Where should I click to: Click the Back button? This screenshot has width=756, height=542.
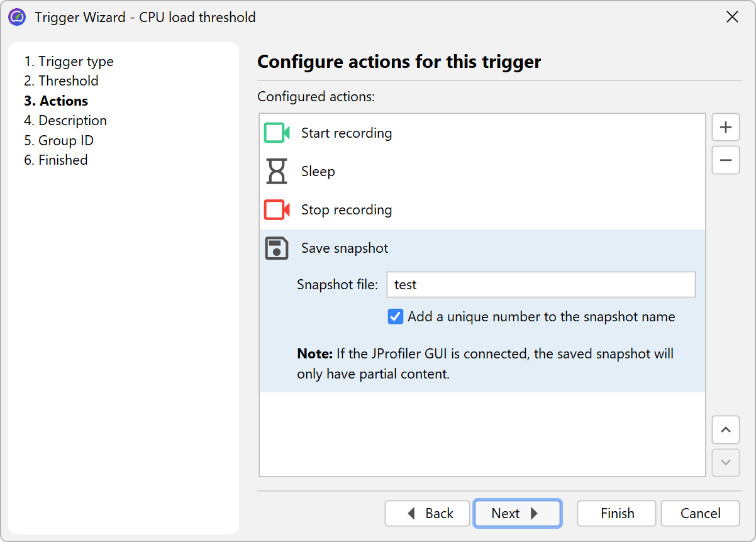(x=428, y=514)
